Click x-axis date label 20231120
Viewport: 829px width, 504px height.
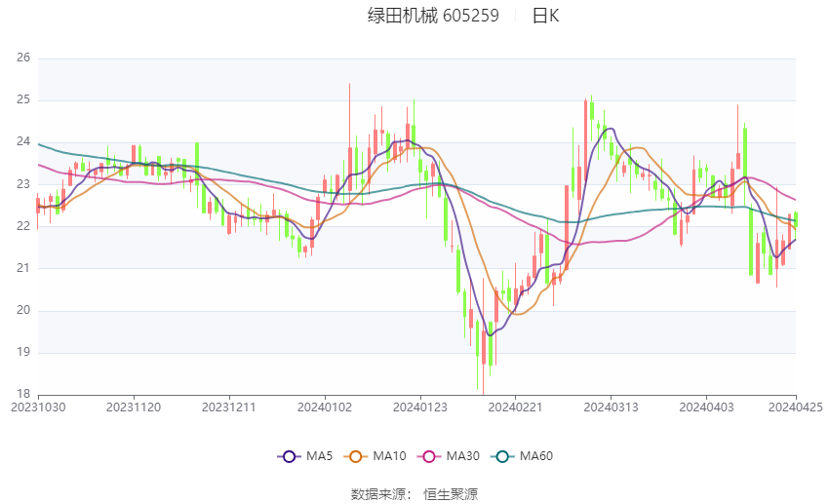coord(134,407)
